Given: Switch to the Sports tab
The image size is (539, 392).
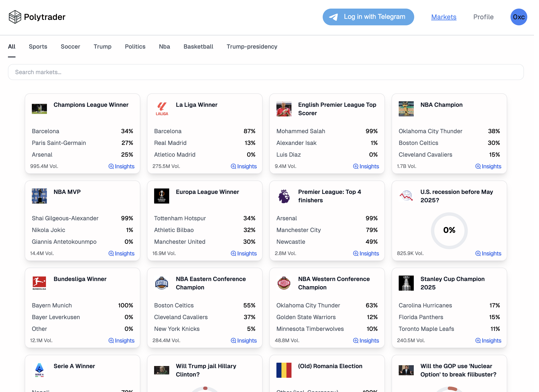Looking at the screenshot, I should pos(38,47).
